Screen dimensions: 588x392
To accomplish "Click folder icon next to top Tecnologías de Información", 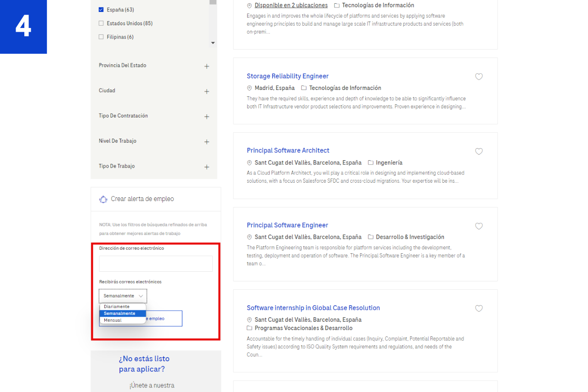I will click(337, 6).
